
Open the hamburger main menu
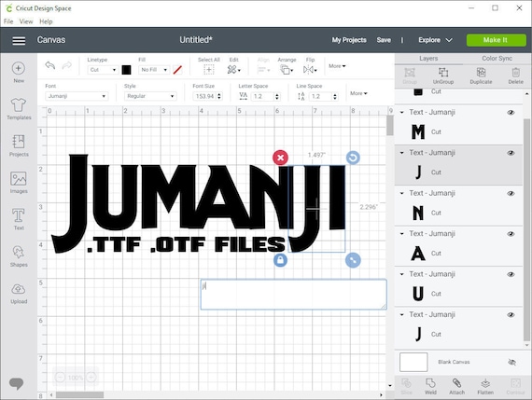pyautogui.click(x=19, y=40)
